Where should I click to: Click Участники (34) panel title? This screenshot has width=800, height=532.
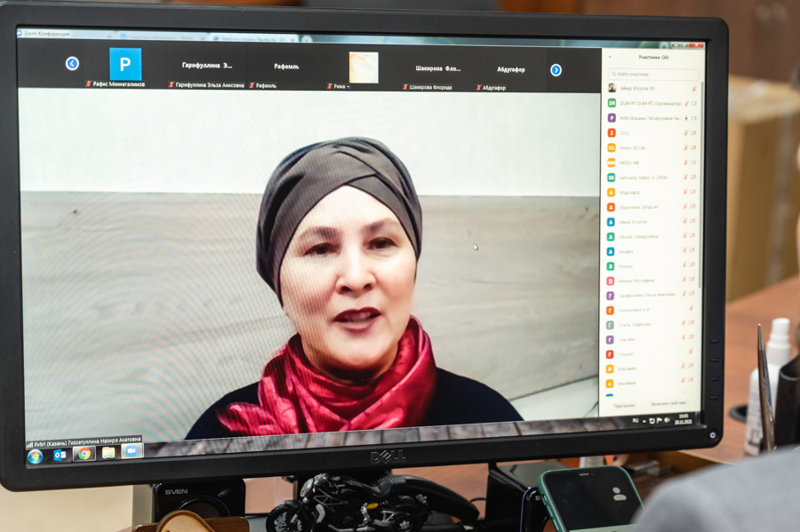(x=653, y=57)
